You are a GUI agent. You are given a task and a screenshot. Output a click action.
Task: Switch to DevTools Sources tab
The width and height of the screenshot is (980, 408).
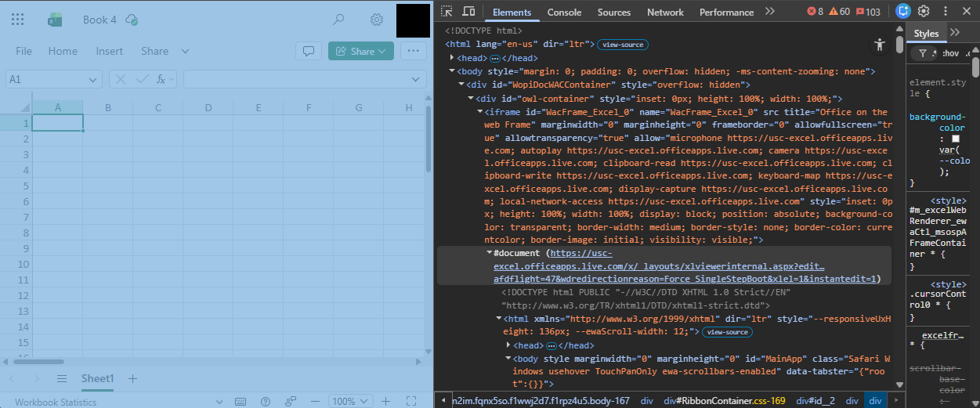click(614, 12)
